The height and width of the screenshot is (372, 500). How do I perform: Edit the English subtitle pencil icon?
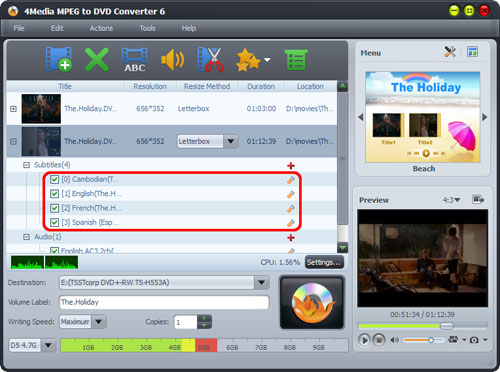[x=291, y=194]
